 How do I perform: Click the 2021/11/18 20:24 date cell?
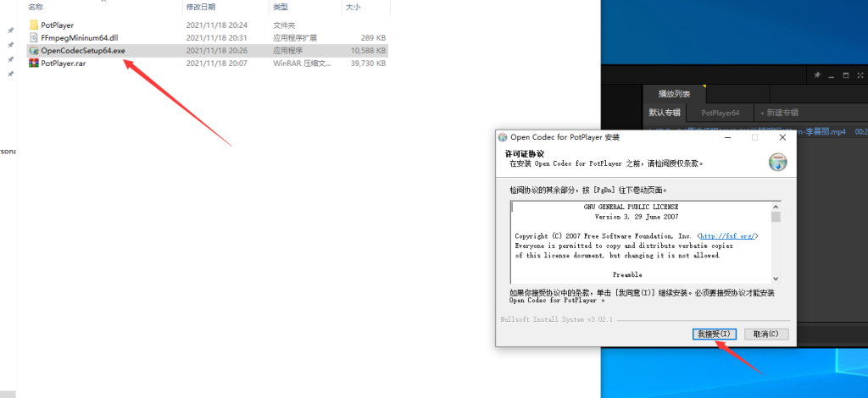point(216,25)
